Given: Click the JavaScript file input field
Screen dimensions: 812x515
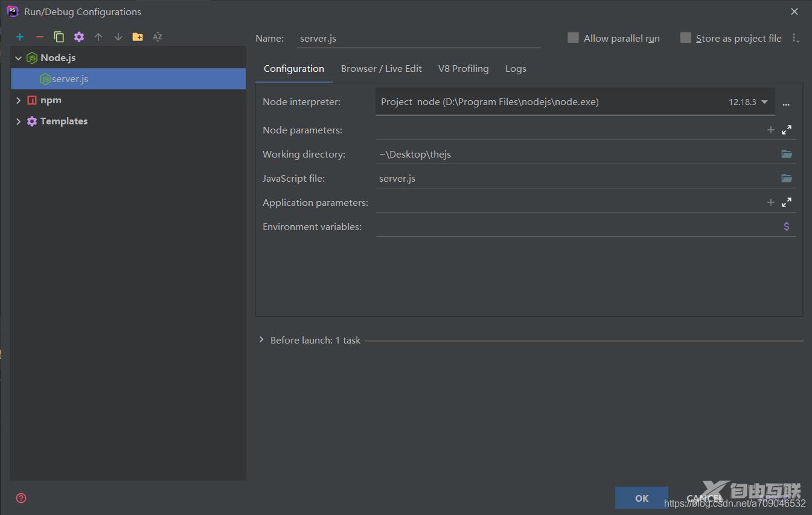Looking at the screenshot, I should coord(577,178).
